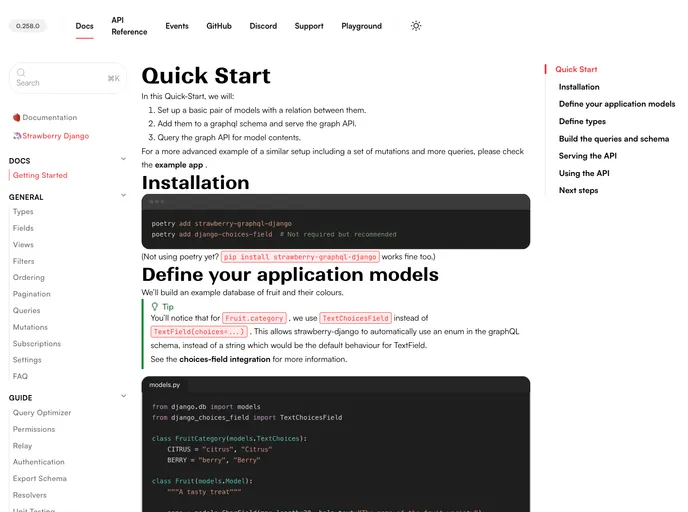Open the Mutations docs page

click(30, 327)
